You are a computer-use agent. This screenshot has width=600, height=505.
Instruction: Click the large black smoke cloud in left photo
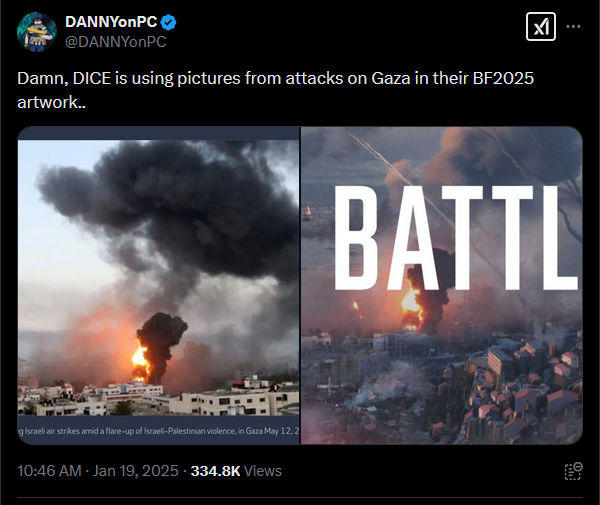point(168,207)
